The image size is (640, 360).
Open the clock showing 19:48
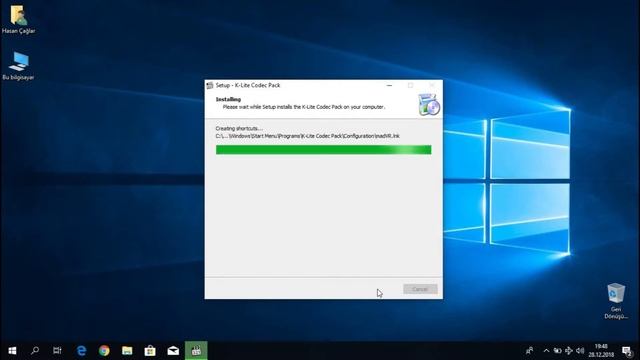[x=601, y=351]
